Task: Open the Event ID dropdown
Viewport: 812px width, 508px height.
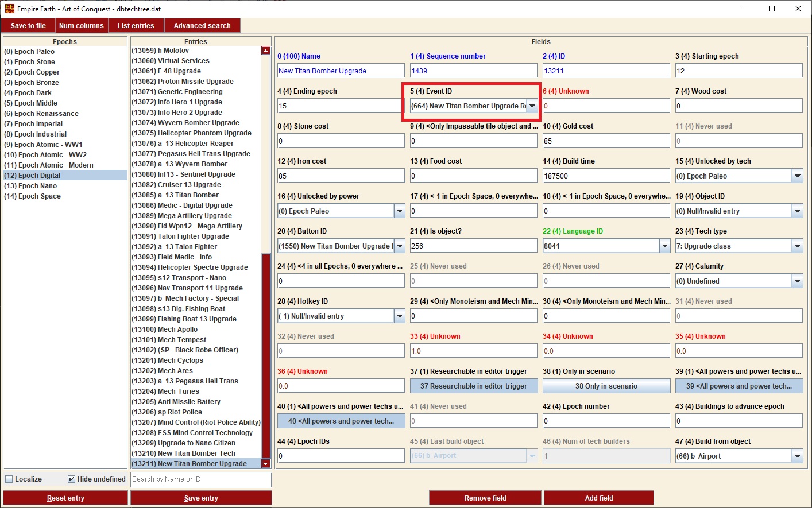Action: [x=532, y=106]
